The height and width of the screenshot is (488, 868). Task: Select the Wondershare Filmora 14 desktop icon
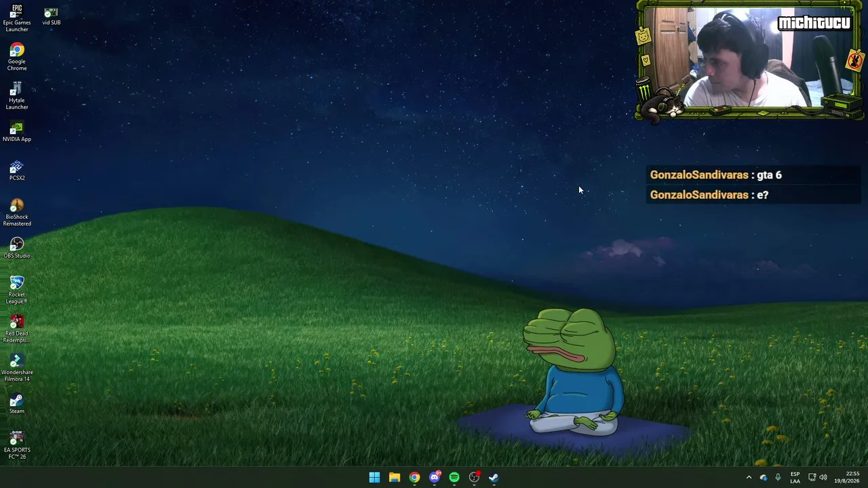pos(17,367)
